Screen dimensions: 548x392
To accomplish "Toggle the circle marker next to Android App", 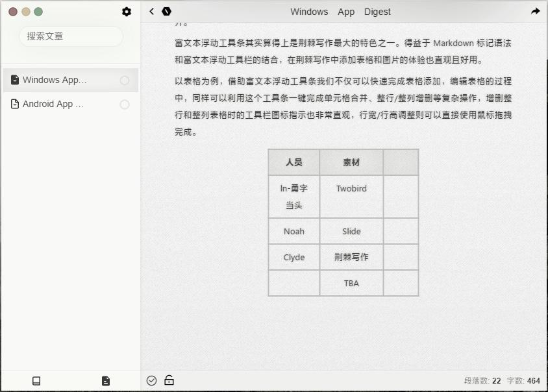I will pyautogui.click(x=124, y=104).
